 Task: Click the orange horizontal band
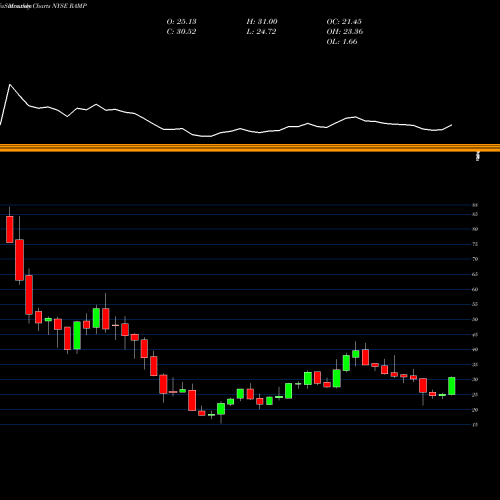(250, 148)
